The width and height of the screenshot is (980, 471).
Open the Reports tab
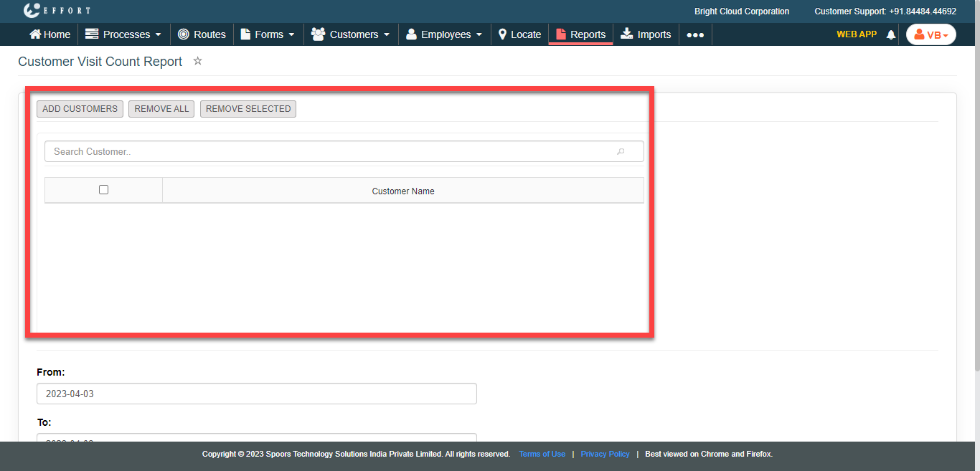(x=581, y=34)
